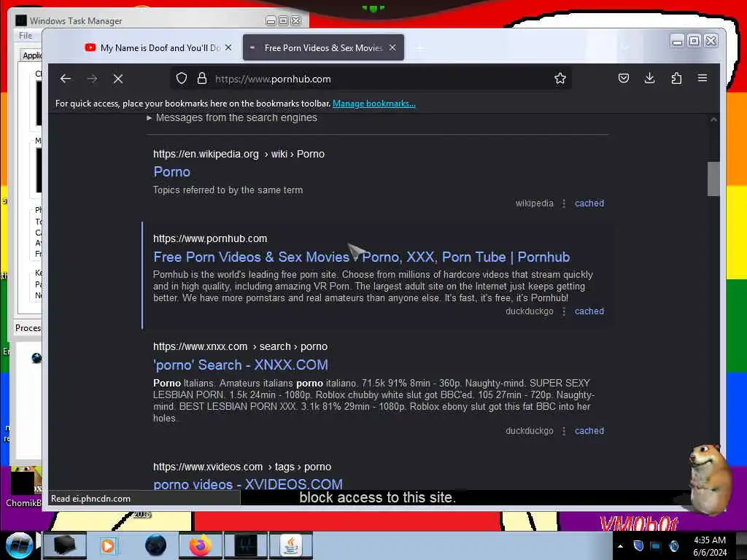Open the Java taskbar icon

coord(291,545)
